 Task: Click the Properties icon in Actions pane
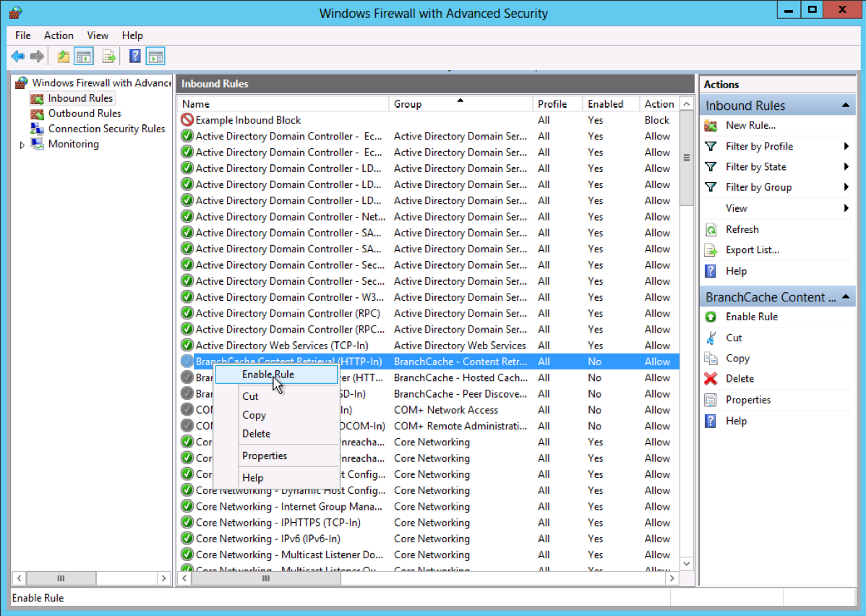pyautogui.click(x=711, y=400)
